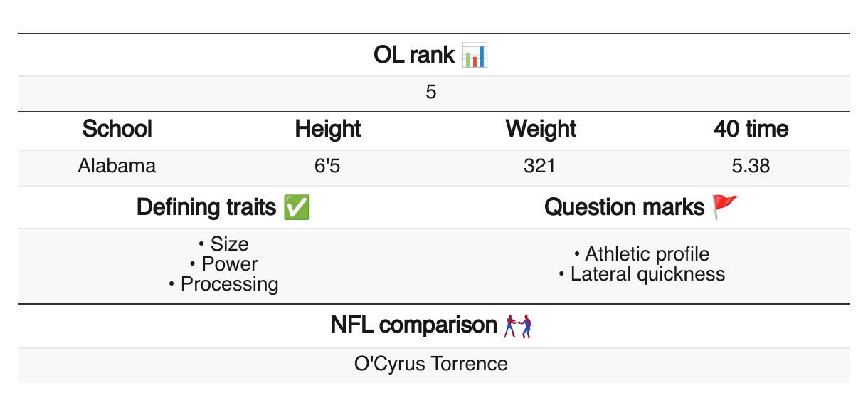Click the green checkmark icon next to Defining traits
Image resolution: width=868 pixels, height=403 pixels.
[x=297, y=208]
